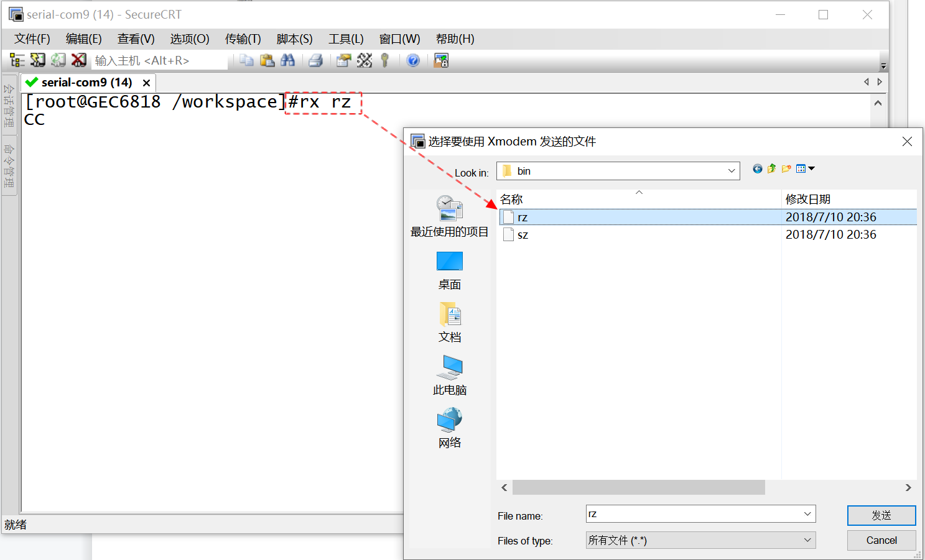Go to Network in places bar
This screenshot has width=925, height=560.
click(x=449, y=428)
